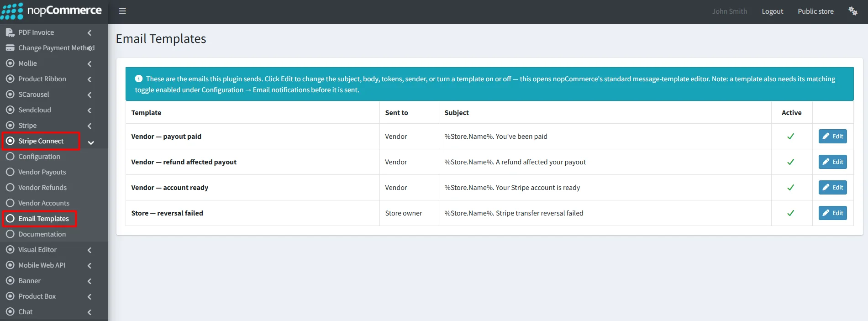Open Vendor Refunds in sidebar
Image resolution: width=868 pixels, height=321 pixels.
54,188
